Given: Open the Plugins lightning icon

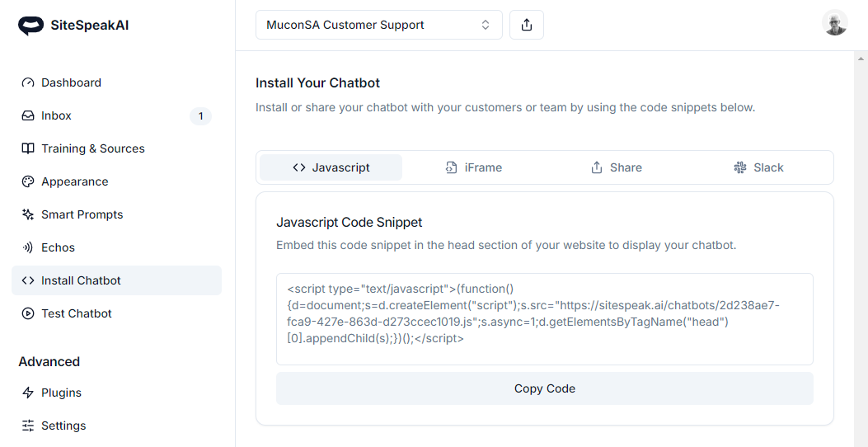Looking at the screenshot, I should point(28,393).
